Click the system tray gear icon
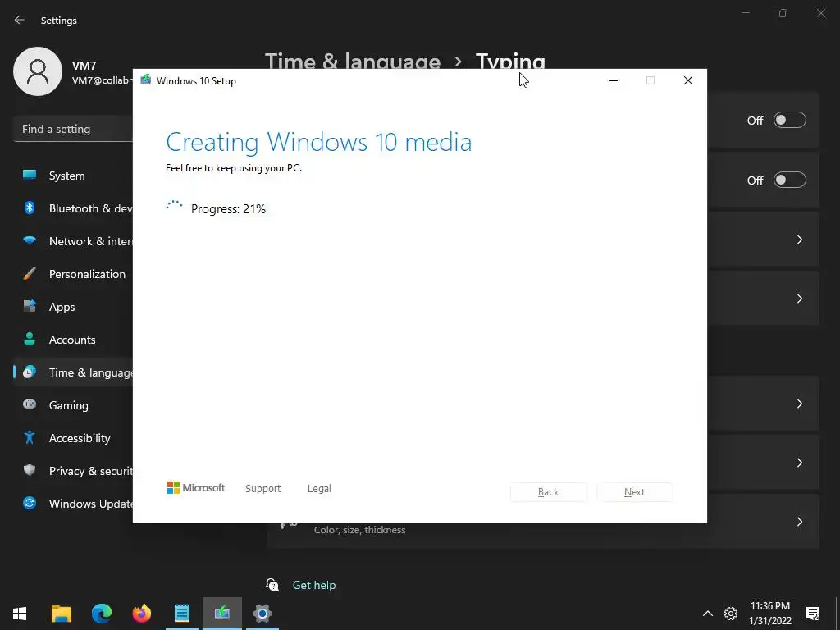The width and height of the screenshot is (840, 630). (731, 614)
